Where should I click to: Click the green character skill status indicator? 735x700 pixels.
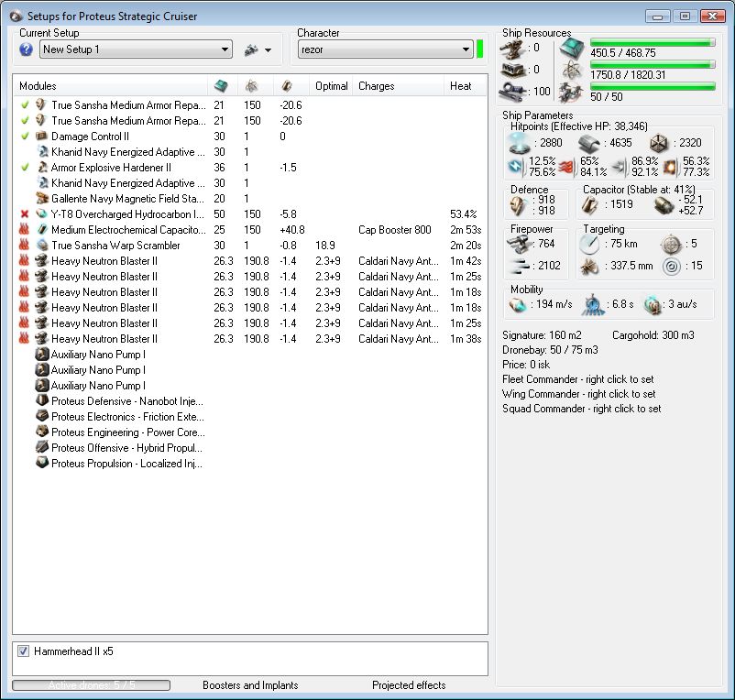[479, 49]
